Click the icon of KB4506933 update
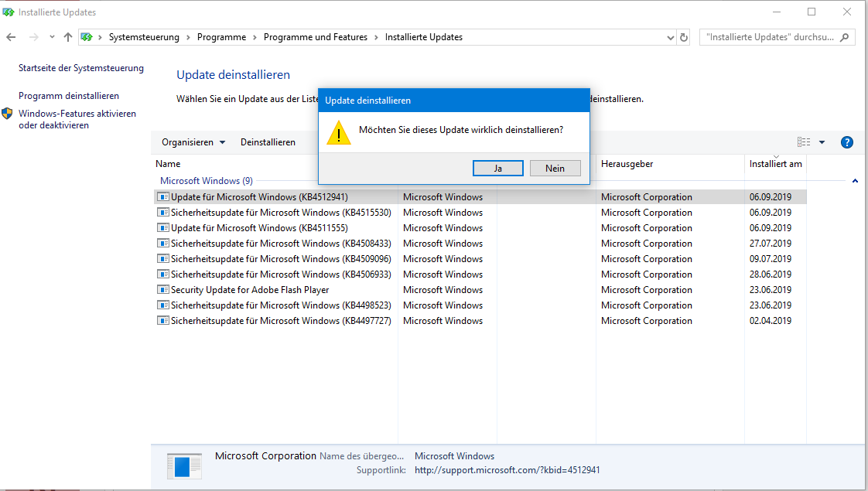The width and height of the screenshot is (868, 491). pyautogui.click(x=162, y=274)
